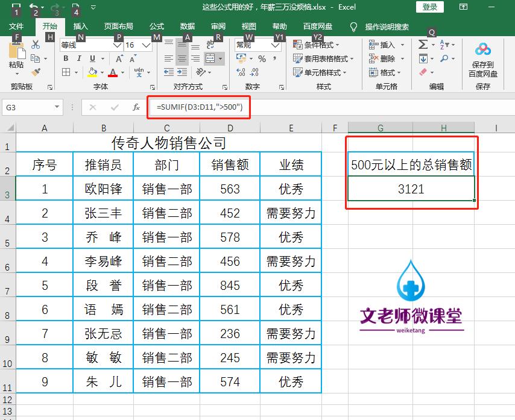
Task: Open the fill color dropdown arrow
Action: pos(101,72)
